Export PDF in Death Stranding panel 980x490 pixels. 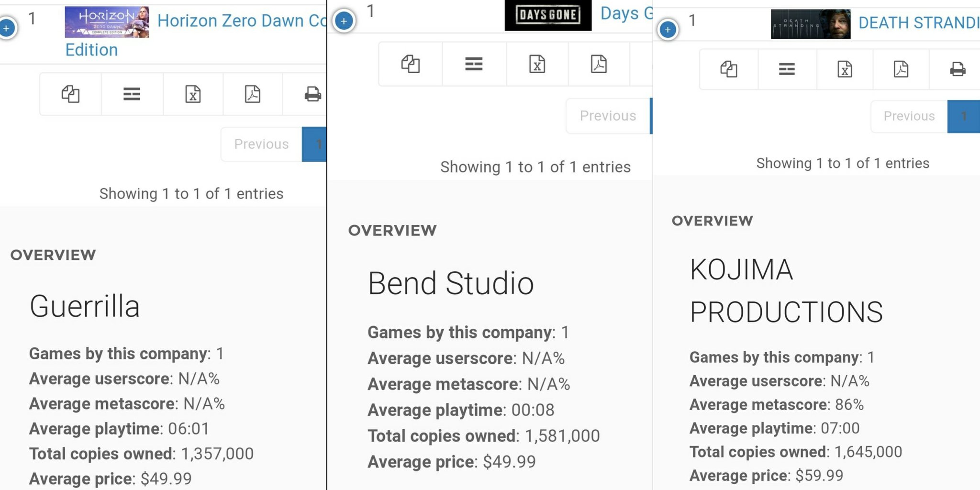901,69
